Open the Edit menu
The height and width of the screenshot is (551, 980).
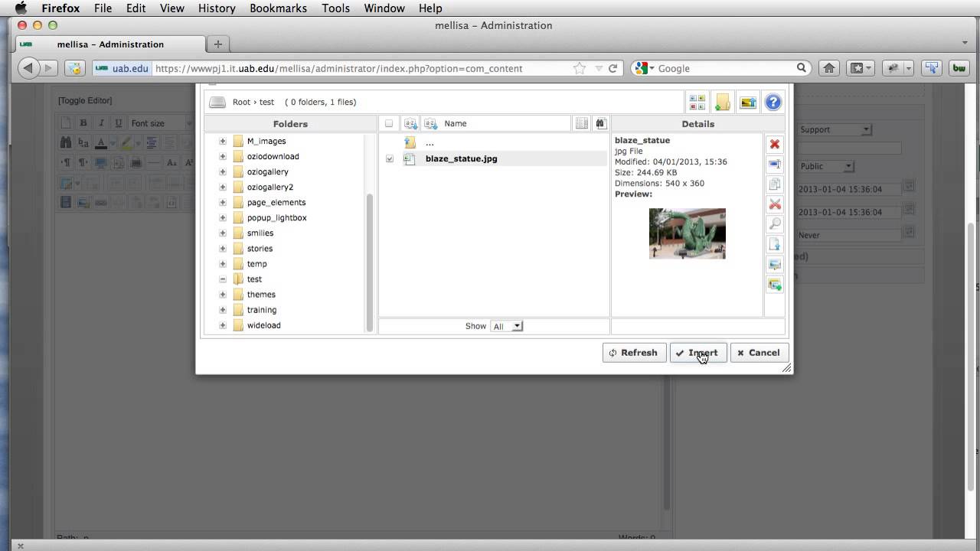point(136,8)
